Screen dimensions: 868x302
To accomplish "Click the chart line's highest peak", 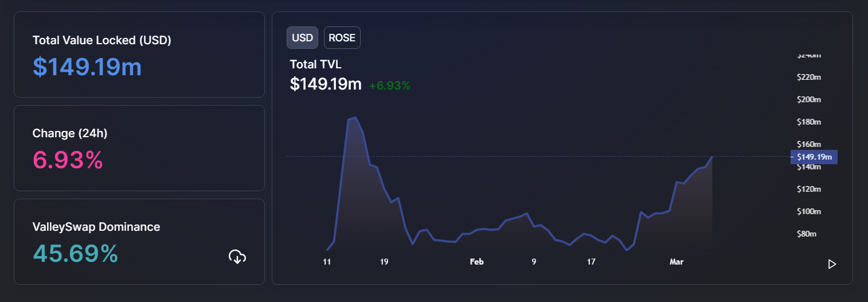I will 355,118.
